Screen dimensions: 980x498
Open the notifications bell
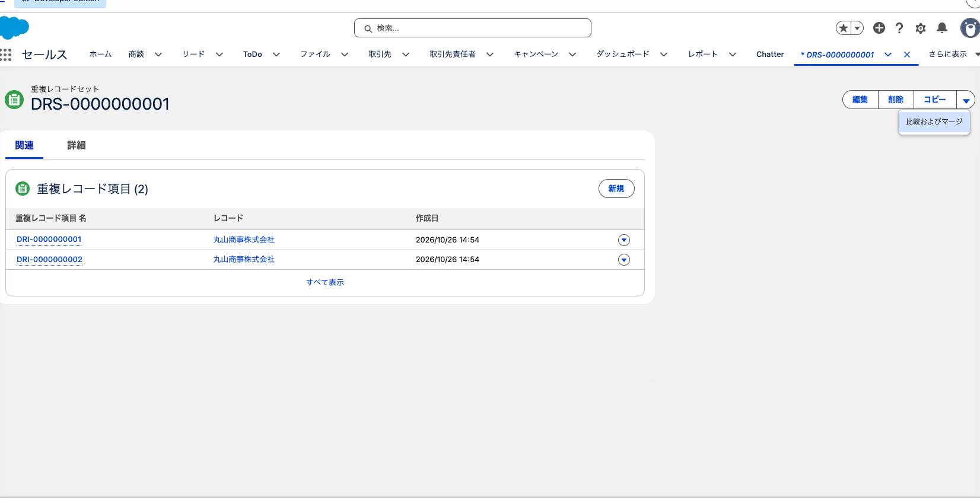(x=942, y=28)
